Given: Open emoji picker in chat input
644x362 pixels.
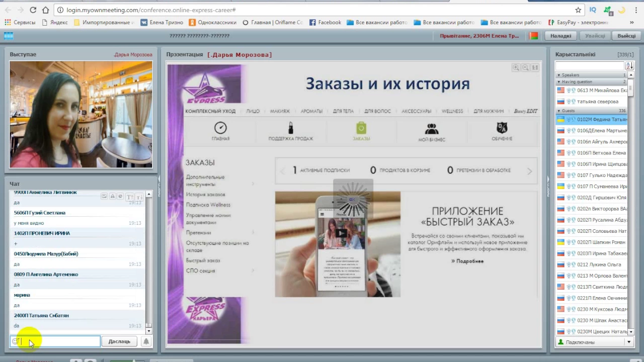Looking at the screenshot, I should pyautogui.click(x=16, y=341).
